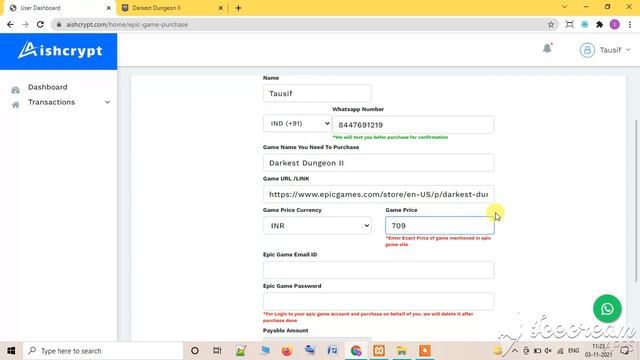Open the IND (+91) country code dropdown
Screen dimensions: 640x360
(x=297, y=123)
